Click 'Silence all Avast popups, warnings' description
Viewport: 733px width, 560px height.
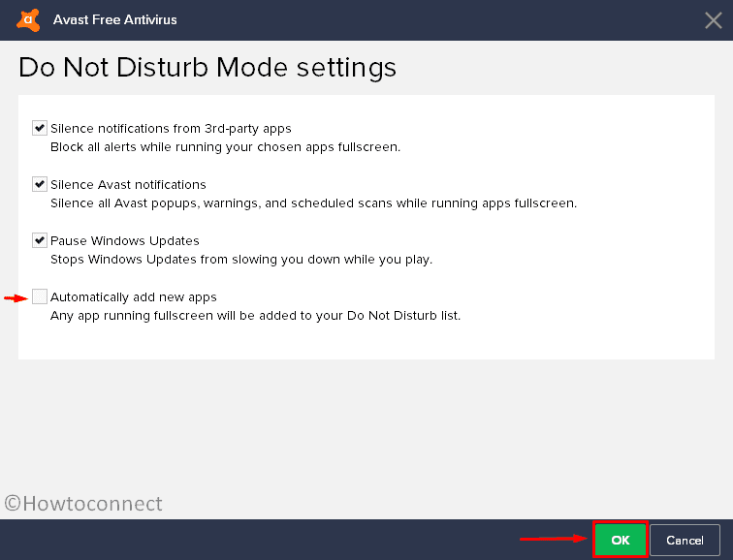[314, 203]
